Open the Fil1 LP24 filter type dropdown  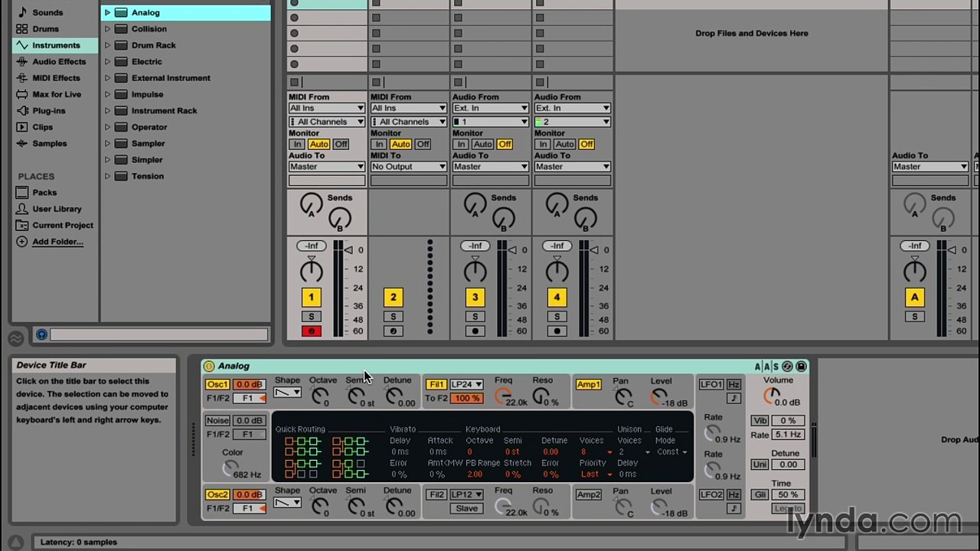coord(466,385)
